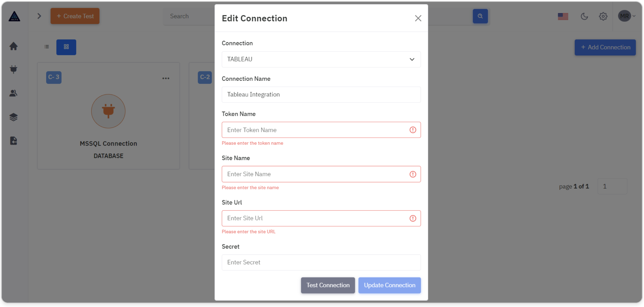Screen dimensions: 644x307
Task: Open the US flag language selector
Action: pyautogui.click(x=563, y=16)
